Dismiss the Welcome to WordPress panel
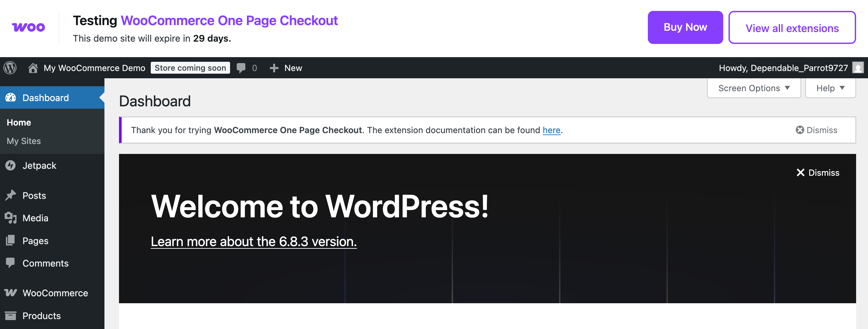Image resolution: width=868 pixels, height=329 pixels. pyautogui.click(x=817, y=172)
